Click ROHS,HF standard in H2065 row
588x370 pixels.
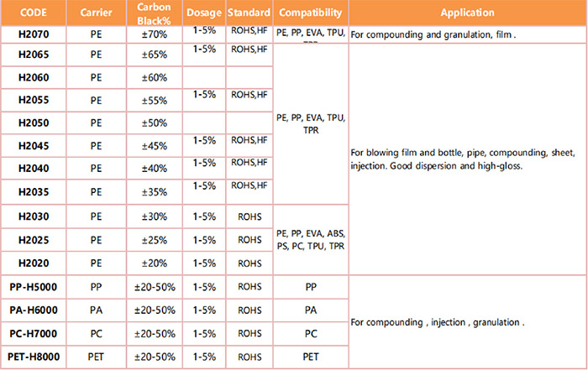(249, 50)
